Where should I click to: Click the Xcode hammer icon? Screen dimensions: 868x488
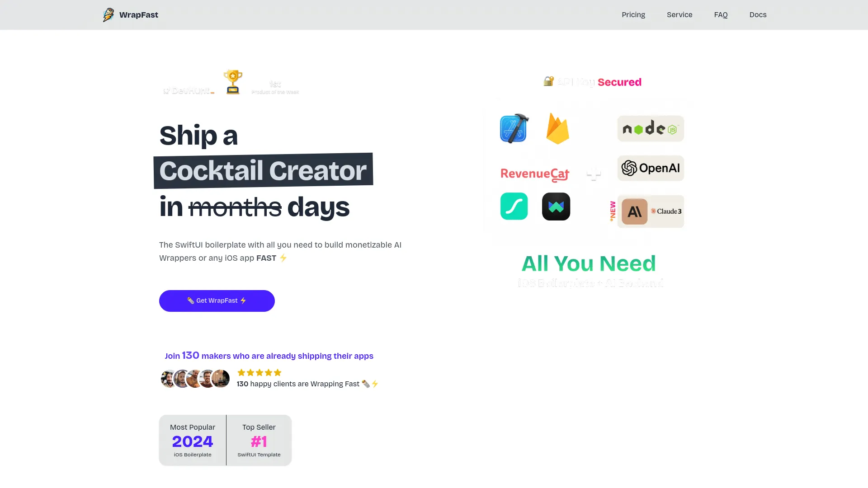tap(514, 128)
